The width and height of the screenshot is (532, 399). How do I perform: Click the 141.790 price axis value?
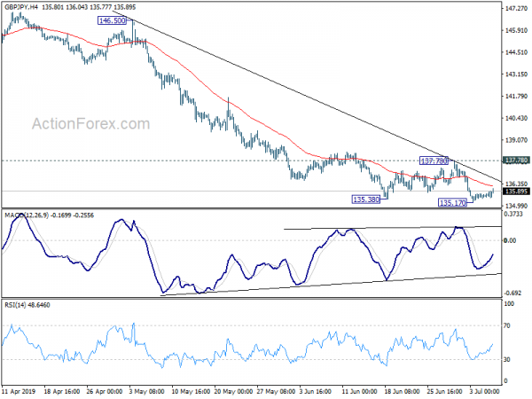point(516,97)
